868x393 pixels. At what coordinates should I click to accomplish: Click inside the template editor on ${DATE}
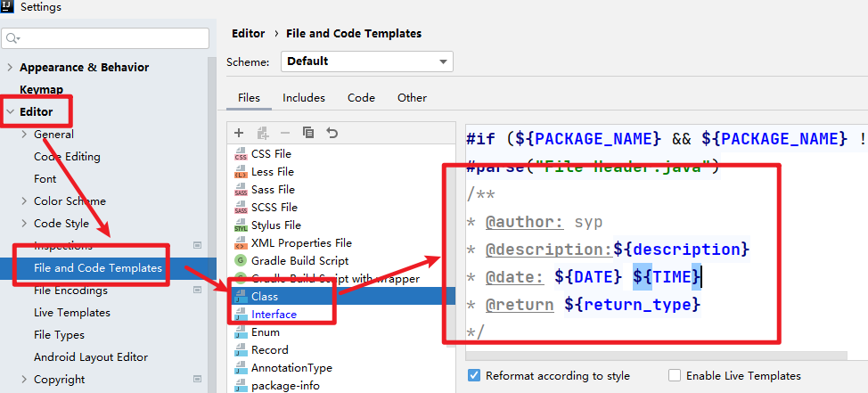[x=587, y=276]
